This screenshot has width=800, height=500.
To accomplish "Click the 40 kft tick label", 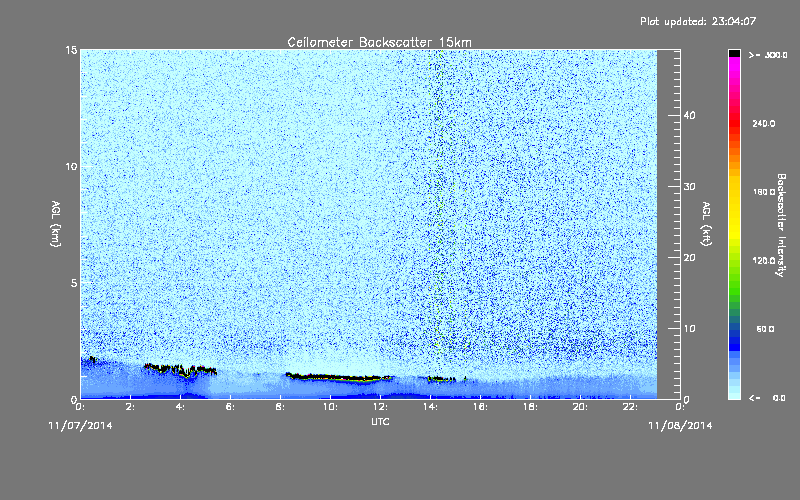I will [689, 115].
